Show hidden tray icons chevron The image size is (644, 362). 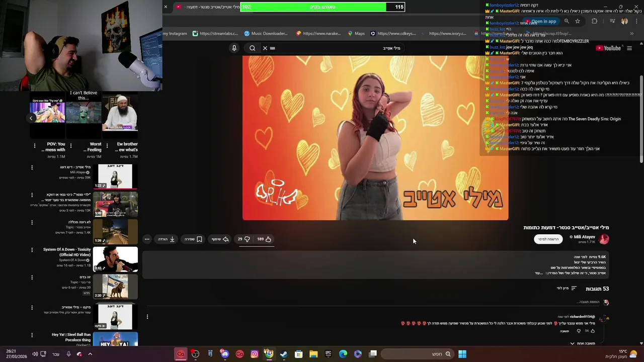(90, 354)
